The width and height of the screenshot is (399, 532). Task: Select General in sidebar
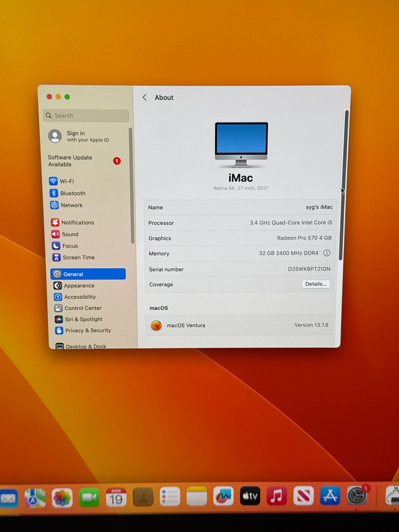click(x=88, y=274)
